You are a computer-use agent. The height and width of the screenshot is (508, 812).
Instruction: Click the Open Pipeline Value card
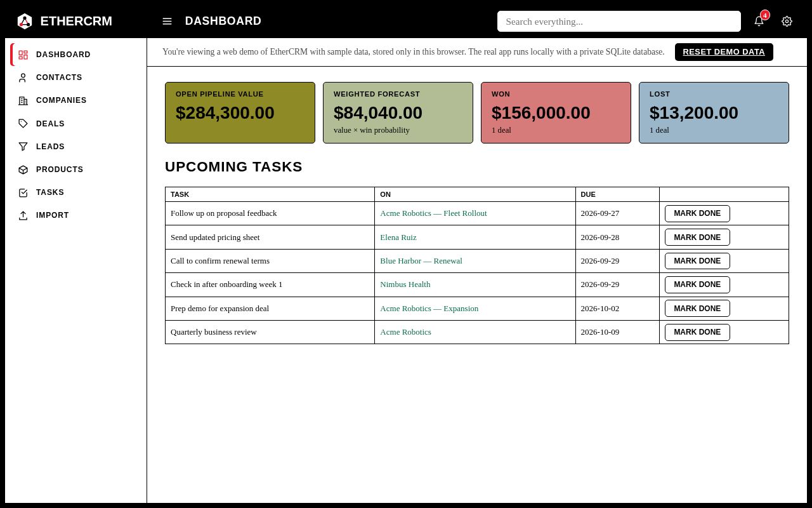tap(240, 112)
